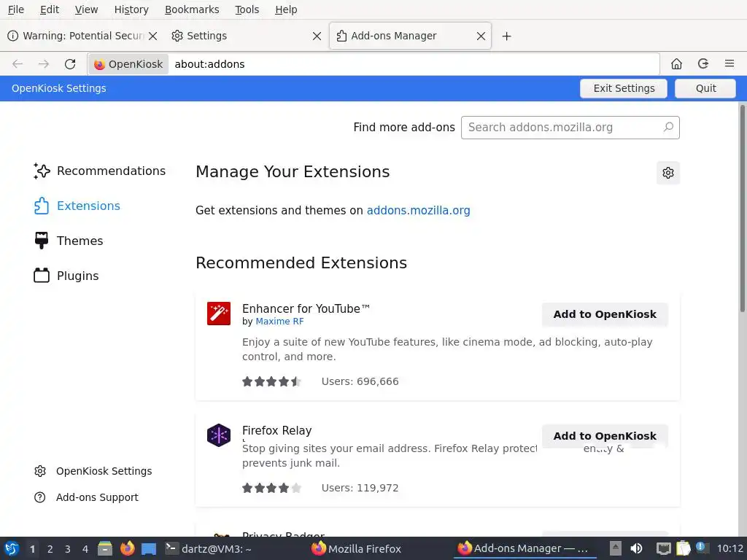This screenshot has height=560, width=747.
Task: Click the Firefox Relay extension icon
Action: (219, 435)
